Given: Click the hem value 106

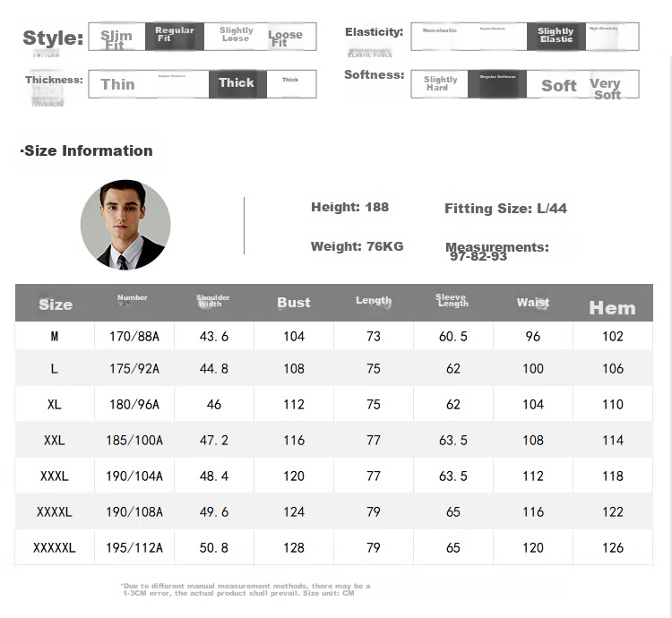Looking at the screenshot, I should click(613, 369).
